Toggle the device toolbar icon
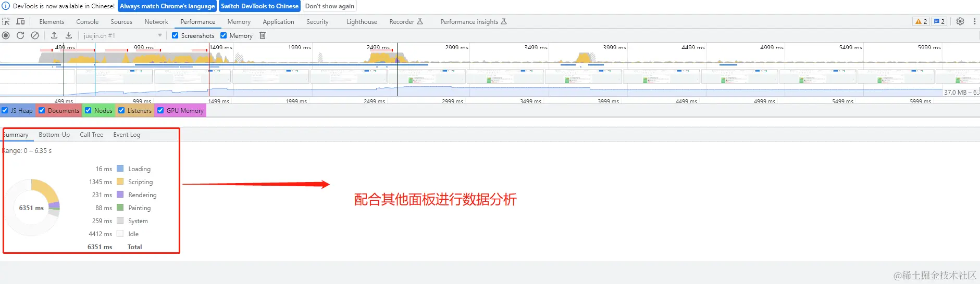The image size is (980, 284). pyautogui.click(x=21, y=22)
